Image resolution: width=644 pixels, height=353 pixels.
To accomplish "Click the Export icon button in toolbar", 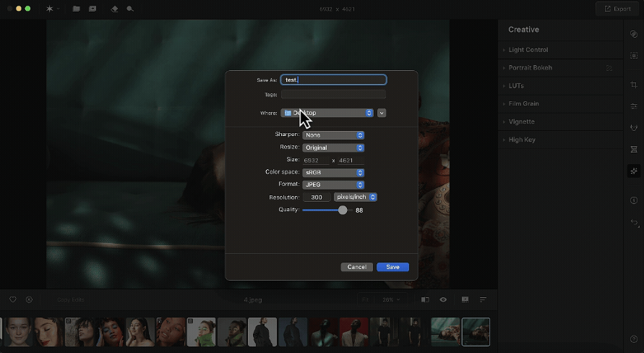I will (614, 9).
